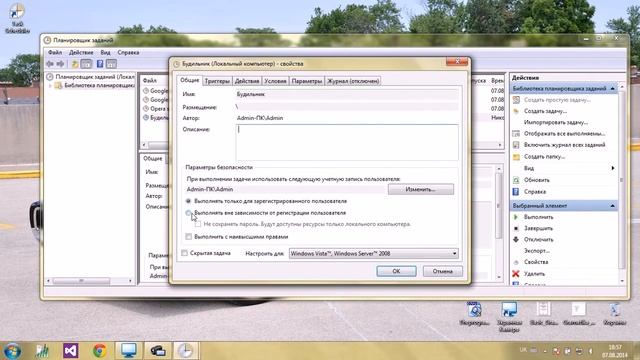Click the red Удалить cross icon

tap(516, 273)
